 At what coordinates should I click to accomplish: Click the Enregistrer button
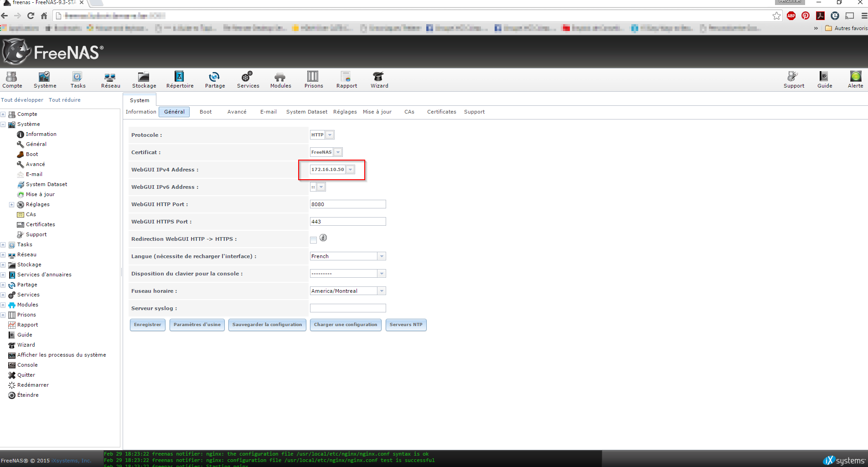[x=148, y=325]
